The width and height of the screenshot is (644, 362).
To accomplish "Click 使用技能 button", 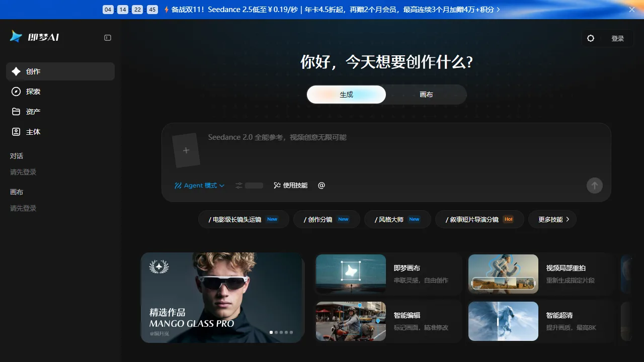I will tap(290, 186).
